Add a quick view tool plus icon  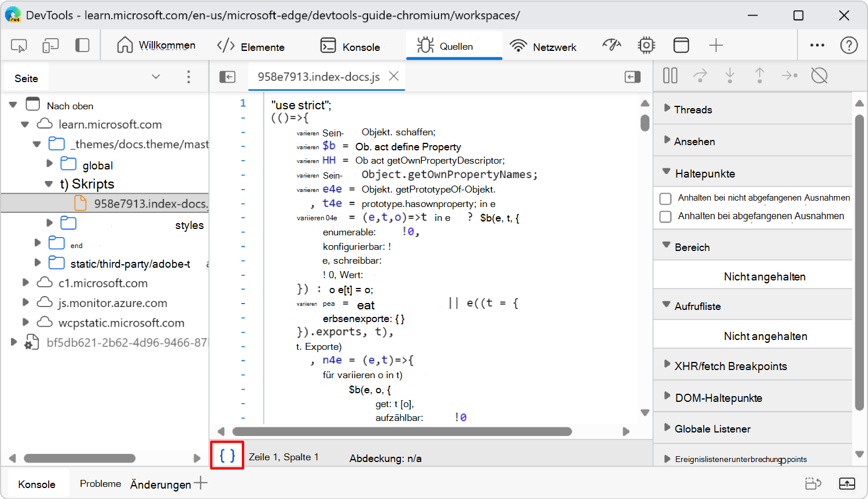[201, 483]
